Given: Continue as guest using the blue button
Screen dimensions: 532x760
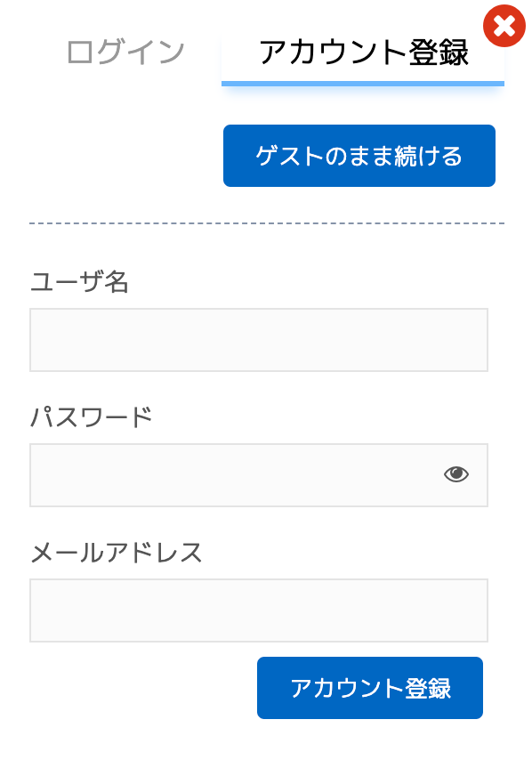Looking at the screenshot, I should [x=359, y=156].
